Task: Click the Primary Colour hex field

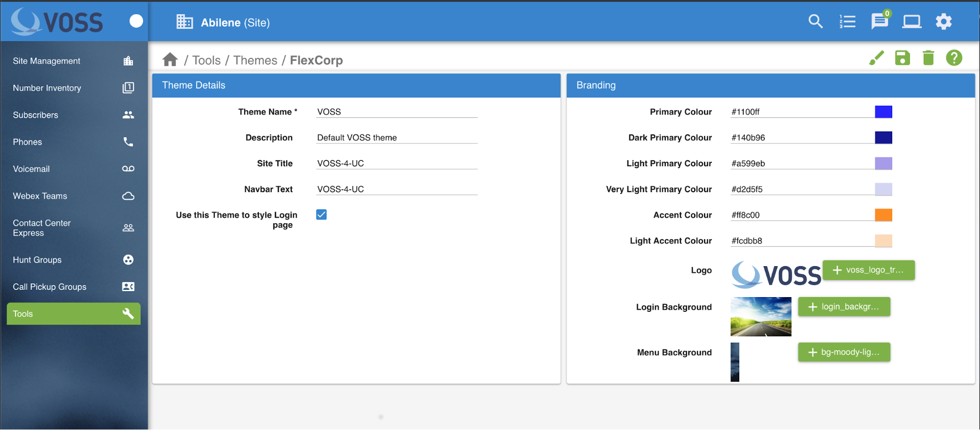Action: 803,112
